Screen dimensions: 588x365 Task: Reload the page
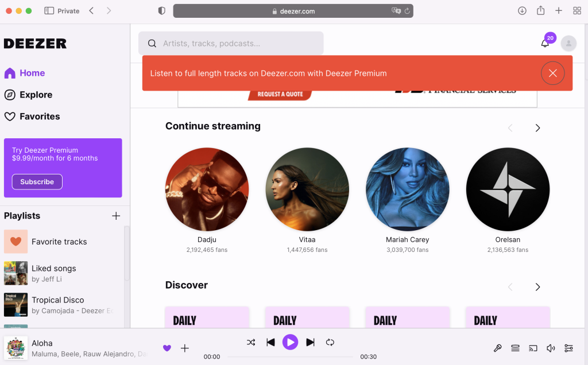click(407, 11)
